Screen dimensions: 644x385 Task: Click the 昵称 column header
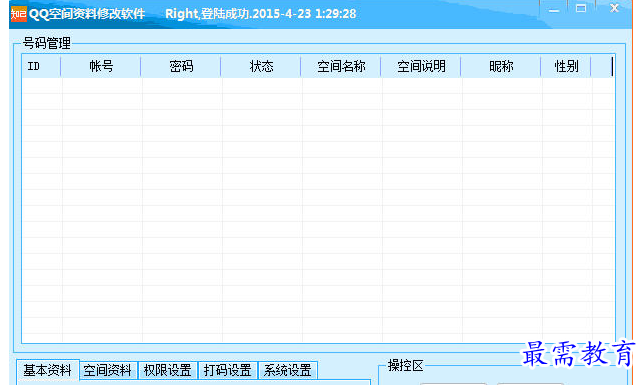501,66
